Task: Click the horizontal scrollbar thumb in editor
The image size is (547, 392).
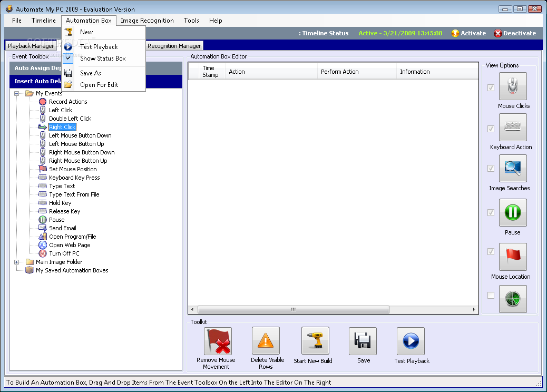Action: click(294, 309)
